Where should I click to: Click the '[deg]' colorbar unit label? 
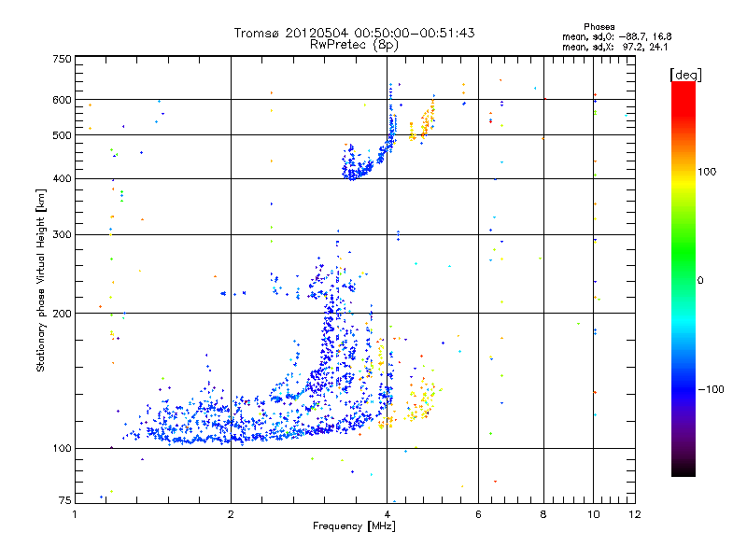coord(685,75)
